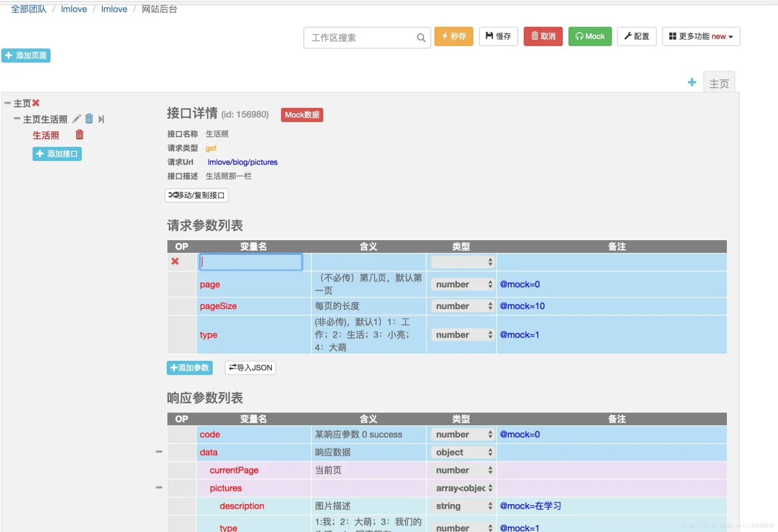Click the page variable name cell
The width and height of the screenshot is (778, 532).
coord(254,284)
